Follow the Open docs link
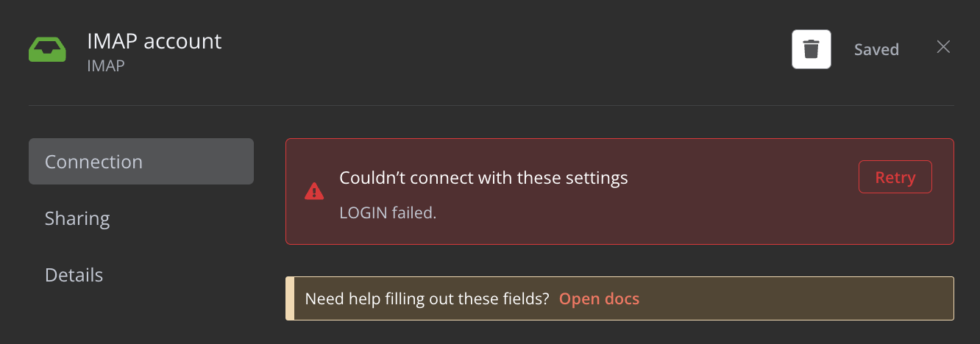The width and height of the screenshot is (980, 344). [x=599, y=298]
